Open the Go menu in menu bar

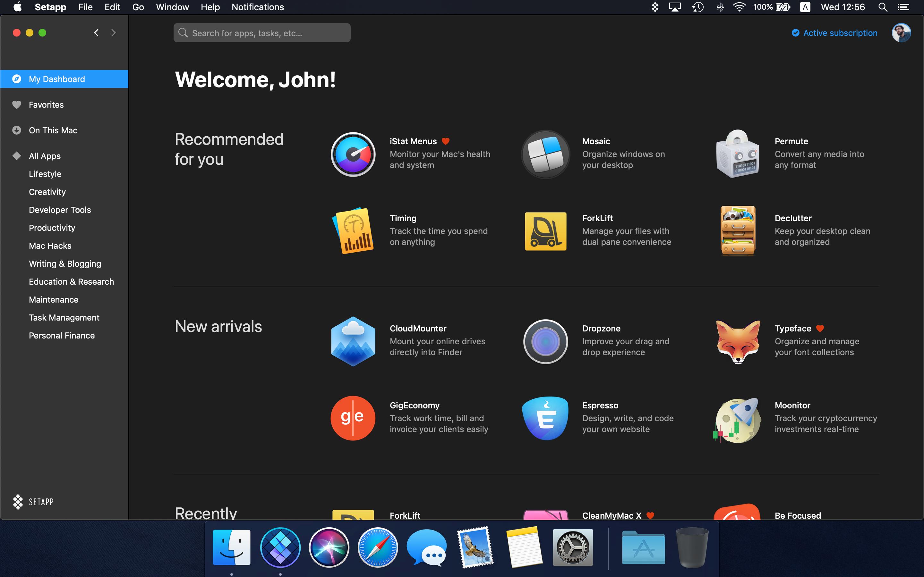click(138, 7)
